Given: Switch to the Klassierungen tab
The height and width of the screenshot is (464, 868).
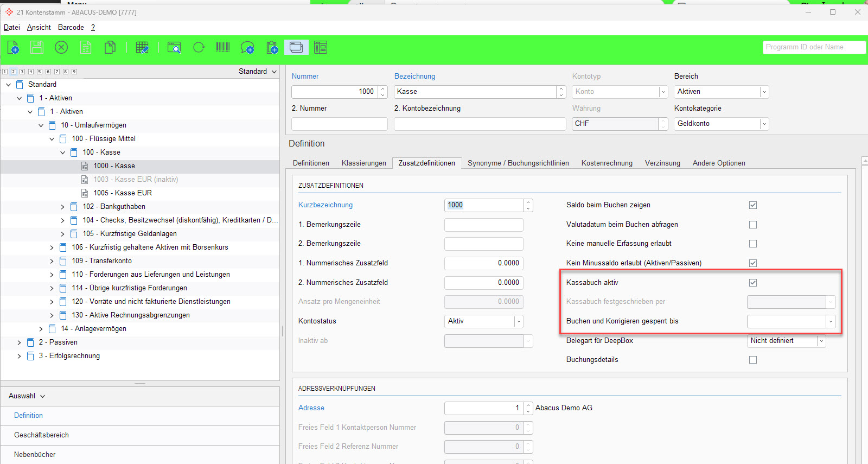Looking at the screenshot, I should point(364,163).
